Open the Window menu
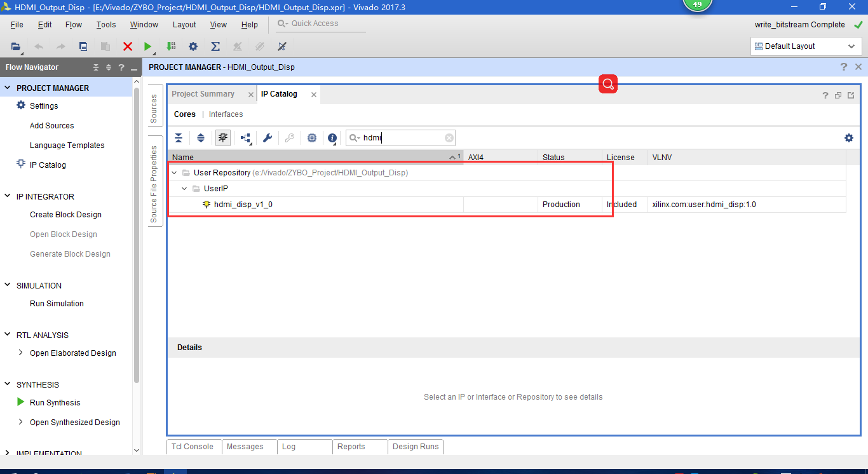This screenshot has height=474, width=868. 144,25
